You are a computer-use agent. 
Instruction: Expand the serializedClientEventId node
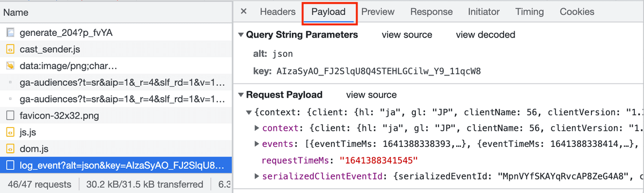pyautogui.click(x=257, y=176)
